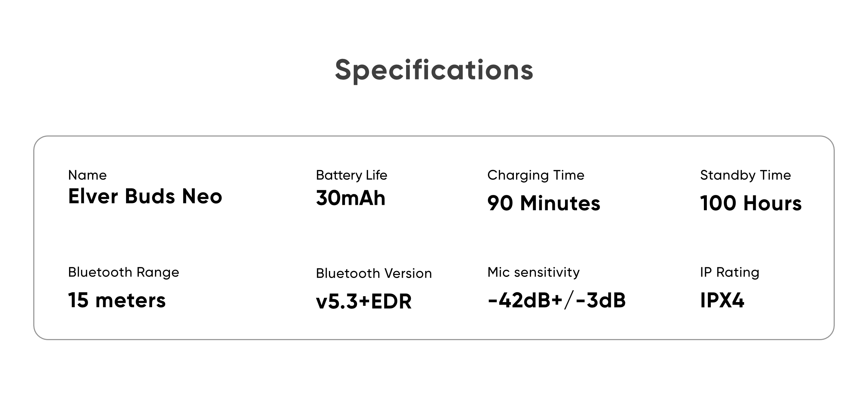
Task: Select the 15 meters value
Action: point(117,300)
